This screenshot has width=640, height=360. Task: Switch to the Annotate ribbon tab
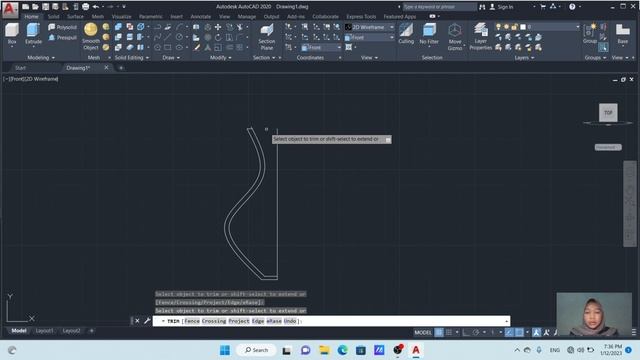coord(201,17)
